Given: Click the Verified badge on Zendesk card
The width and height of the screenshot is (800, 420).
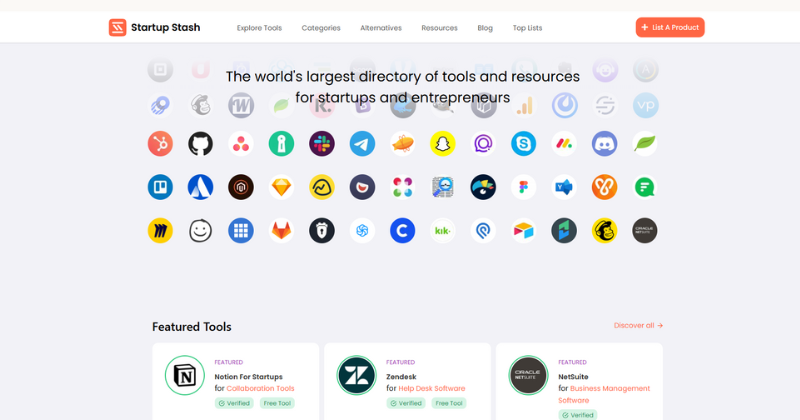Looking at the screenshot, I should [x=406, y=403].
